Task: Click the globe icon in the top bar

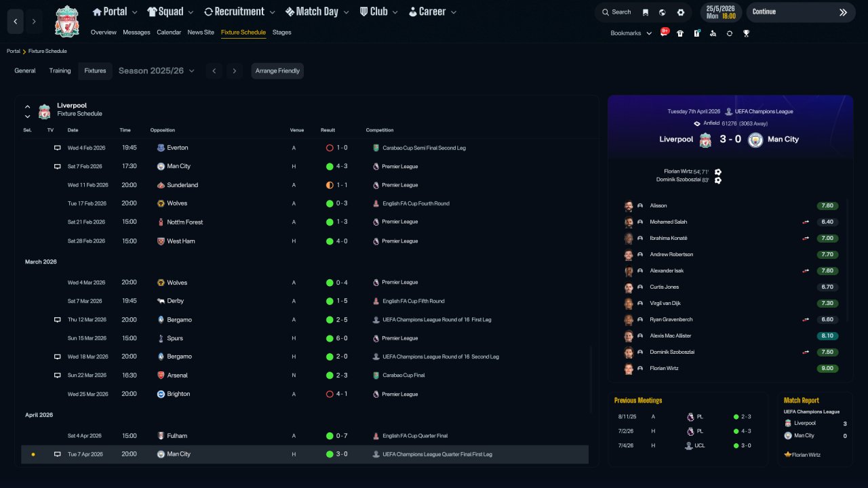Action: [x=662, y=12]
